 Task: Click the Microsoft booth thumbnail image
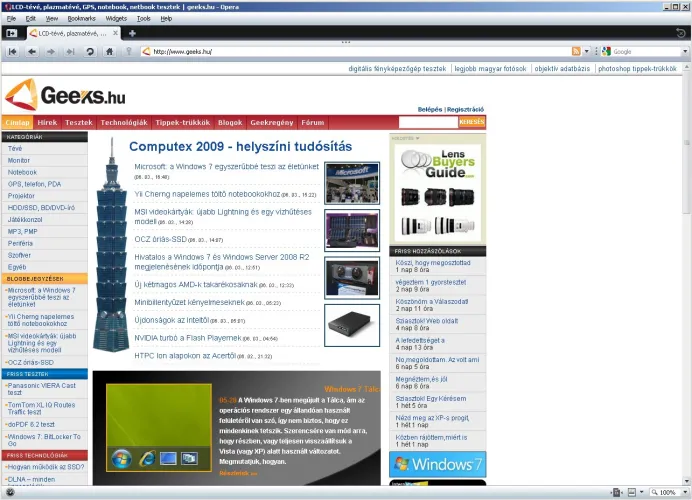point(352,183)
